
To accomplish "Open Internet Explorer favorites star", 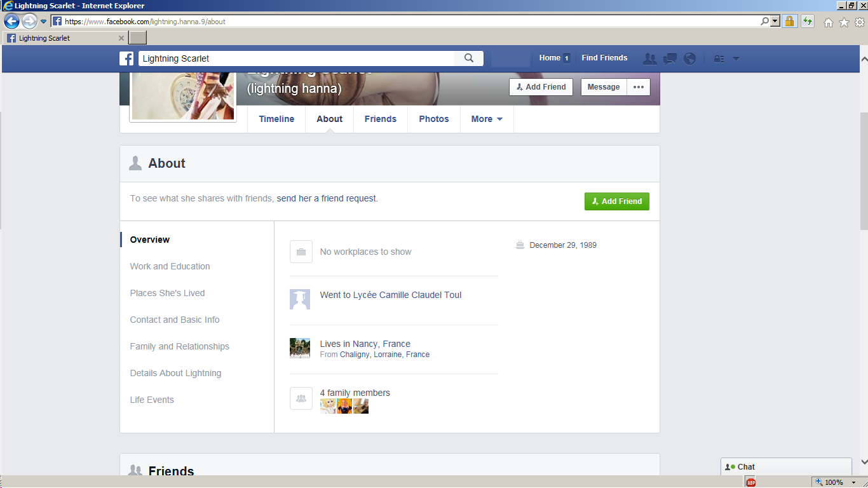I will coord(844,22).
